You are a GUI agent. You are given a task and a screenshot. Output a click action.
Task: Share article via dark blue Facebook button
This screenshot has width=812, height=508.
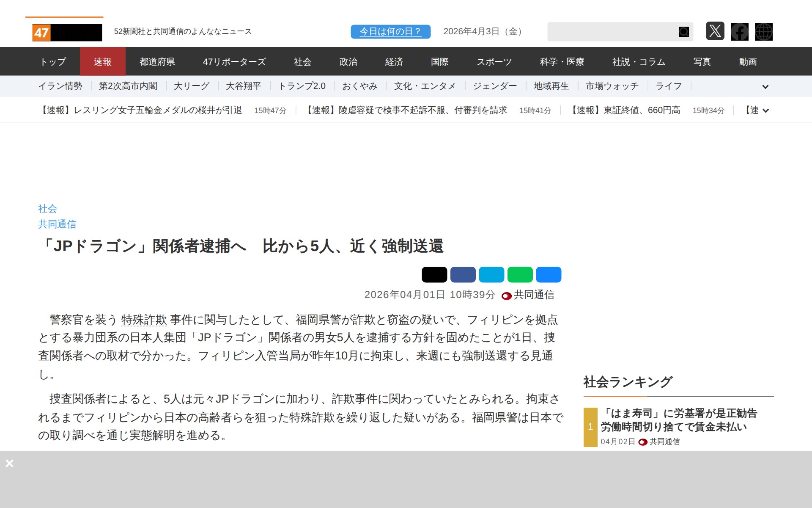463,275
